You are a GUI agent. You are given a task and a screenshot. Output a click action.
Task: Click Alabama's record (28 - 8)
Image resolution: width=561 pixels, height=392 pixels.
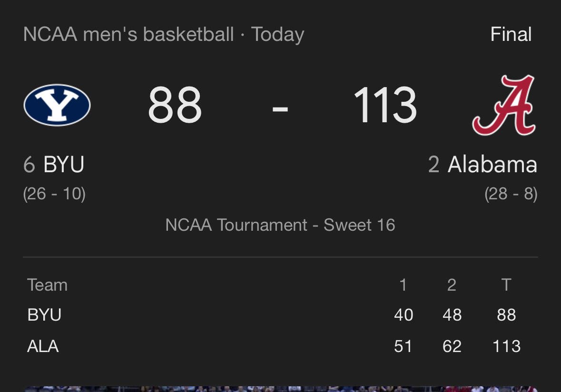(x=511, y=194)
